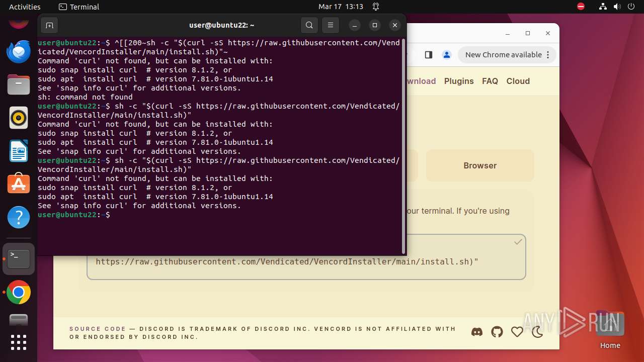This screenshot has width=644, height=362.
Task: Toggle dark mode moon icon
Action: [537, 332]
